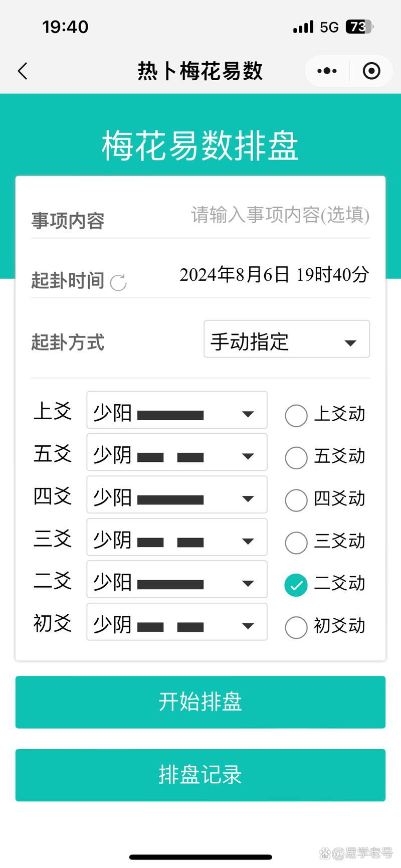The image size is (401, 868).
Task: Select the 上爻动 radio button
Action: (296, 415)
